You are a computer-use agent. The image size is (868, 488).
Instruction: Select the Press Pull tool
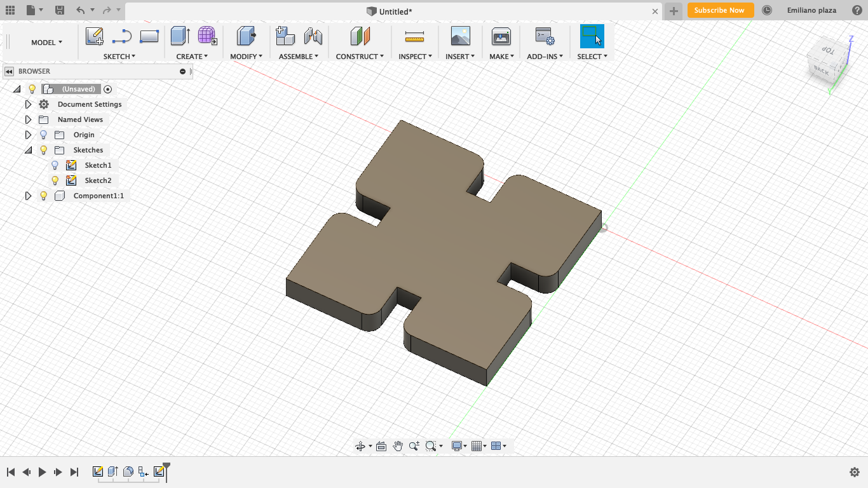(245, 36)
